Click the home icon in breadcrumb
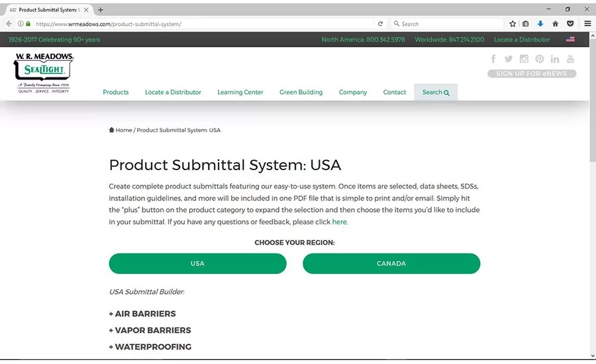 [x=111, y=130]
